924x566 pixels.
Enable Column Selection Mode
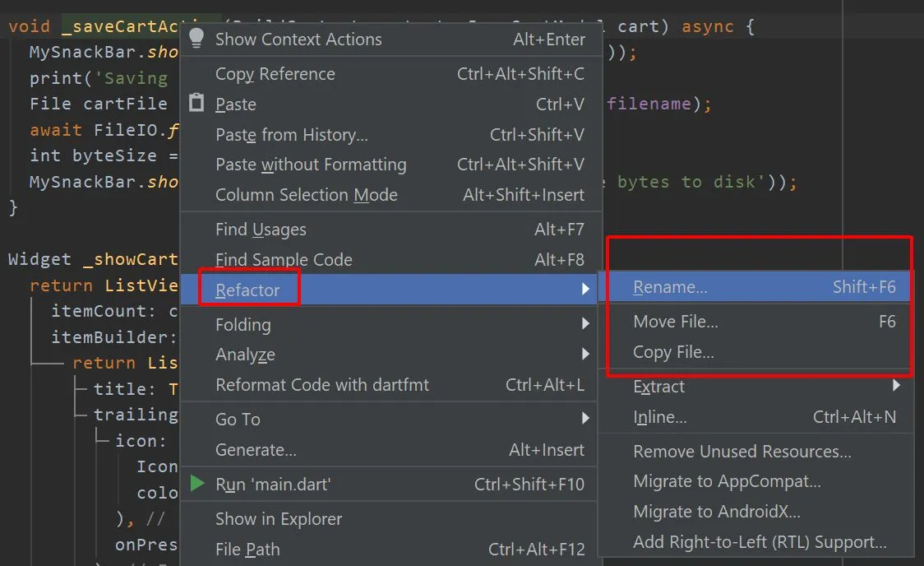[x=306, y=195]
